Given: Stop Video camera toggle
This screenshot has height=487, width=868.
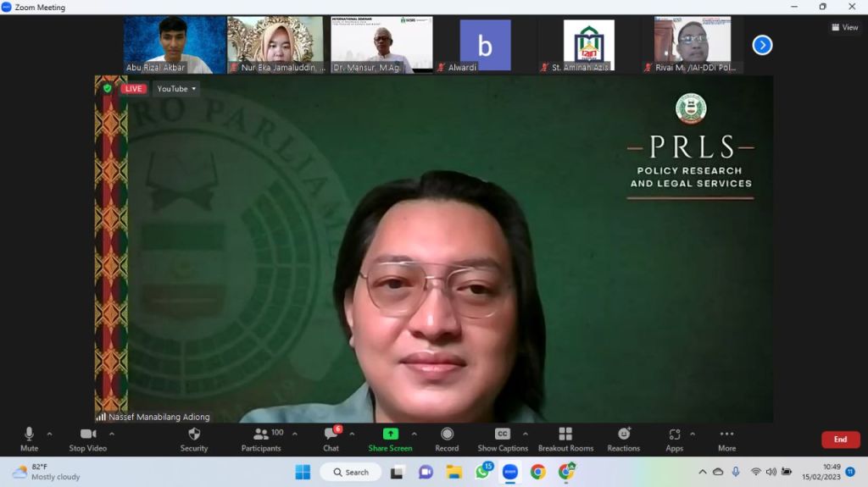Looking at the screenshot, I should click(88, 434).
